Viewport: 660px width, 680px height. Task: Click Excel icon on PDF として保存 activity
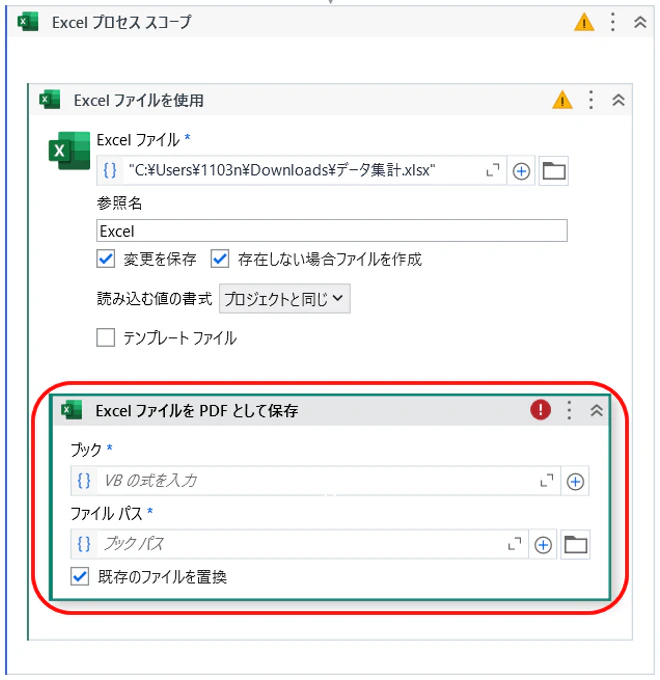tap(72, 410)
